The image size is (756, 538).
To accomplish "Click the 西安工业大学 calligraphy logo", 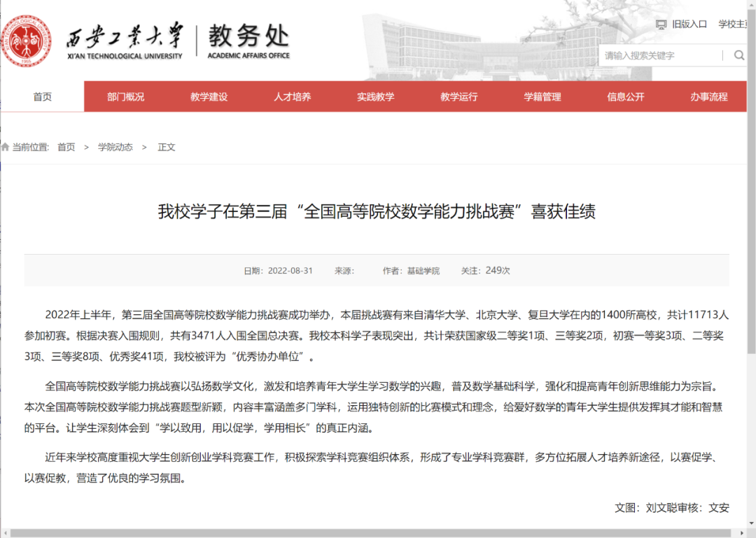I will [x=124, y=42].
